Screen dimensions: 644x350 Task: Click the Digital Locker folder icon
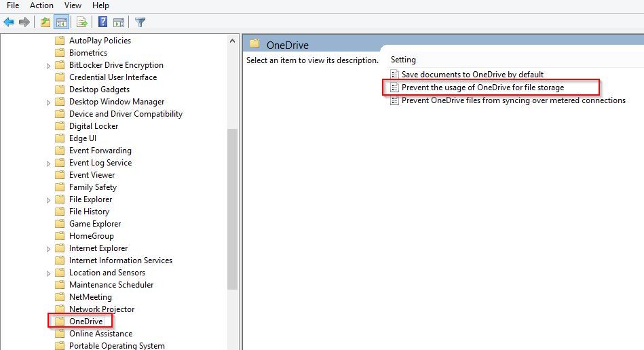[x=60, y=126]
